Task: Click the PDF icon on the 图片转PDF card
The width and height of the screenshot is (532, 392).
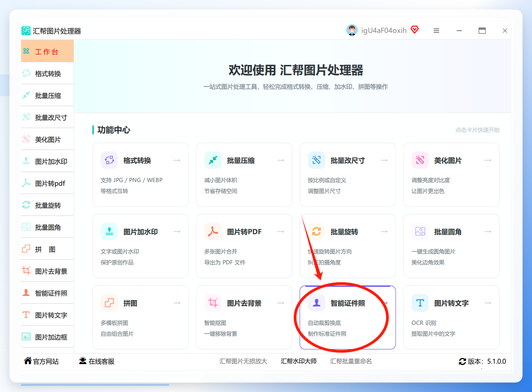Action: [x=213, y=231]
